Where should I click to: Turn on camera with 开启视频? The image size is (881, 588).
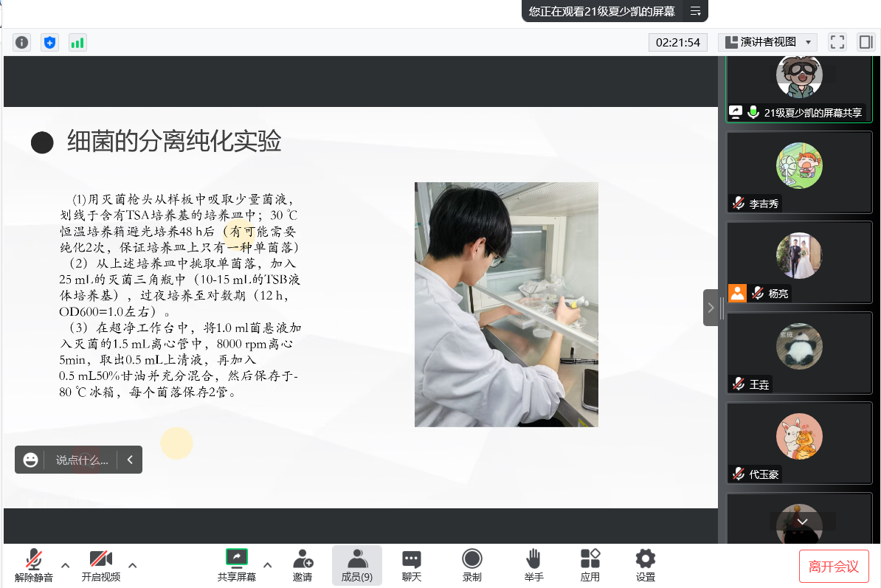coord(101,566)
